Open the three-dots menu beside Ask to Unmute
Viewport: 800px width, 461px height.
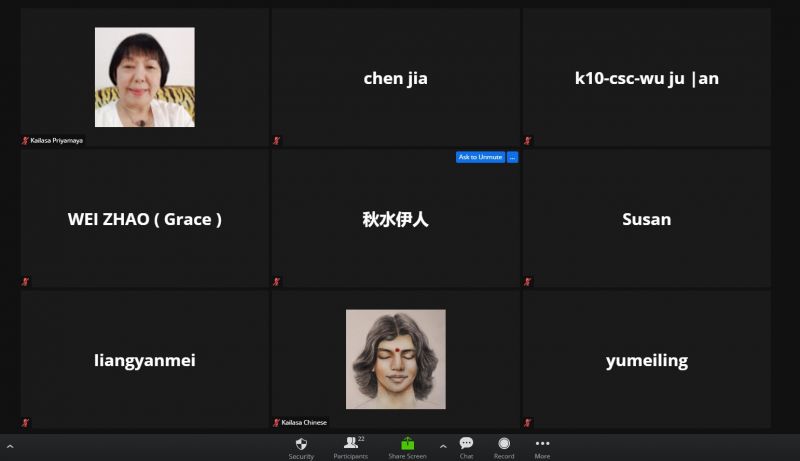click(512, 157)
